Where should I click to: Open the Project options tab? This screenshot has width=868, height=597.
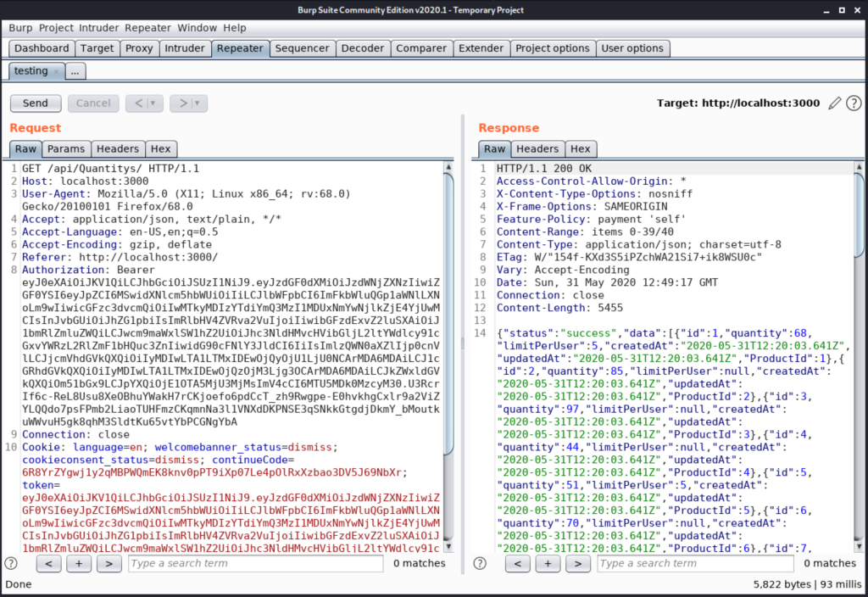(552, 48)
